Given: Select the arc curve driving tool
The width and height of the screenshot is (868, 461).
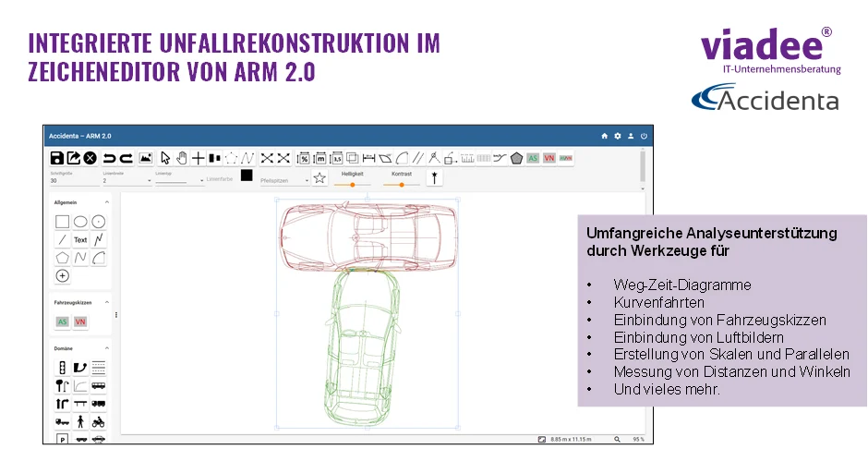Looking at the screenshot, I should pyautogui.click(x=402, y=158).
